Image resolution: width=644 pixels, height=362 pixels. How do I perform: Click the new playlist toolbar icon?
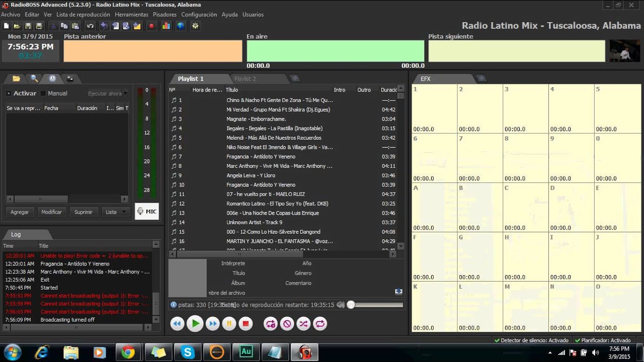[x=6, y=26]
